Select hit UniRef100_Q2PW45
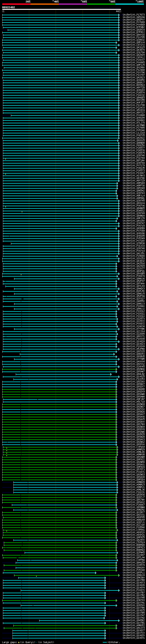 pyautogui.click(x=134, y=552)
